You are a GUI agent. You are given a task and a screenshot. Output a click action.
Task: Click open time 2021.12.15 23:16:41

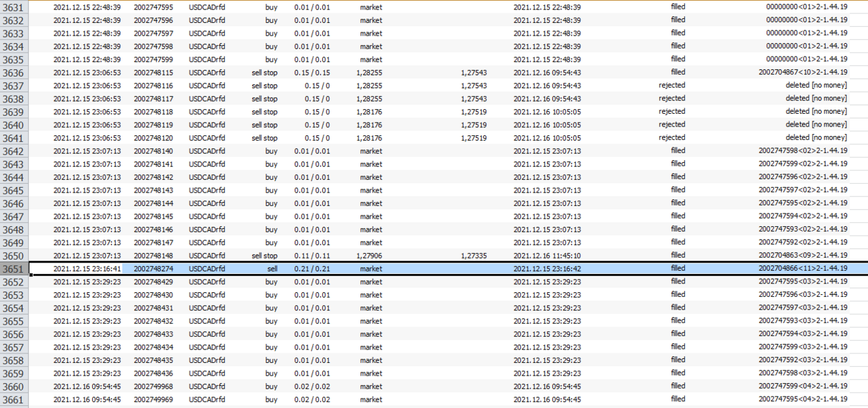point(87,269)
